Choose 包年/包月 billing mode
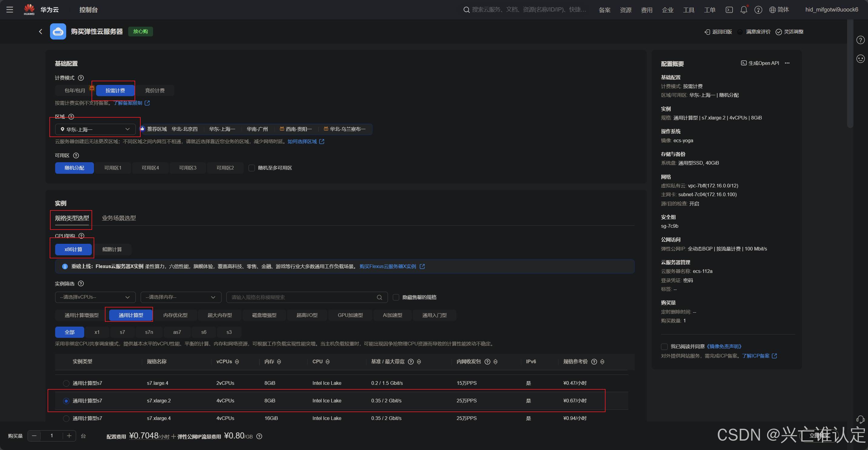868x450 pixels. coord(75,90)
